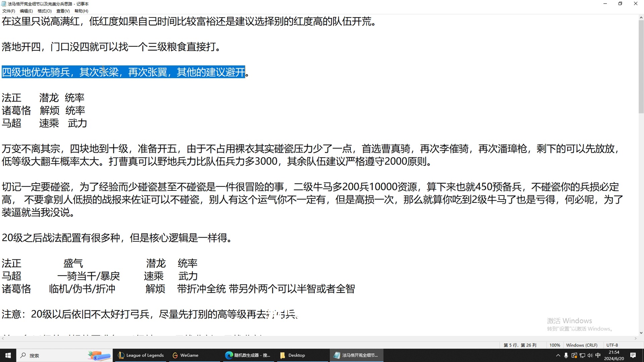Open the 编辑(E) menu
The width and height of the screenshot is (644, 362).
[26, 11]
